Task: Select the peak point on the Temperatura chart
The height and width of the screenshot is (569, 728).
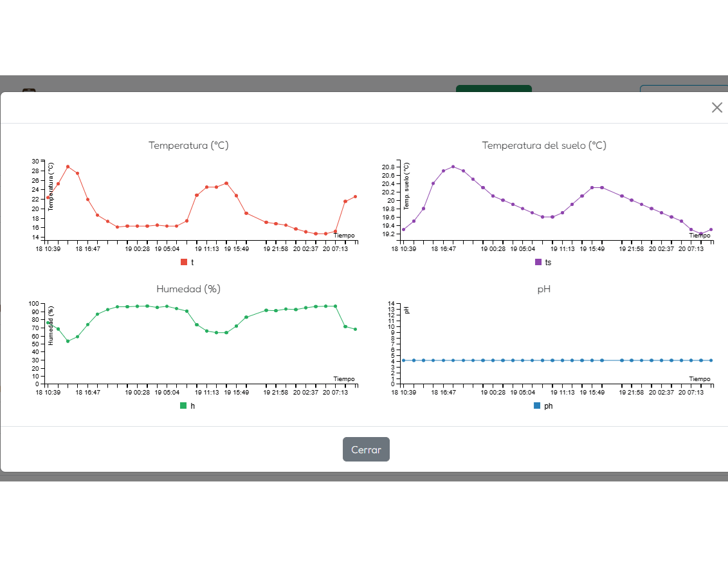Action: coord(68,166)
